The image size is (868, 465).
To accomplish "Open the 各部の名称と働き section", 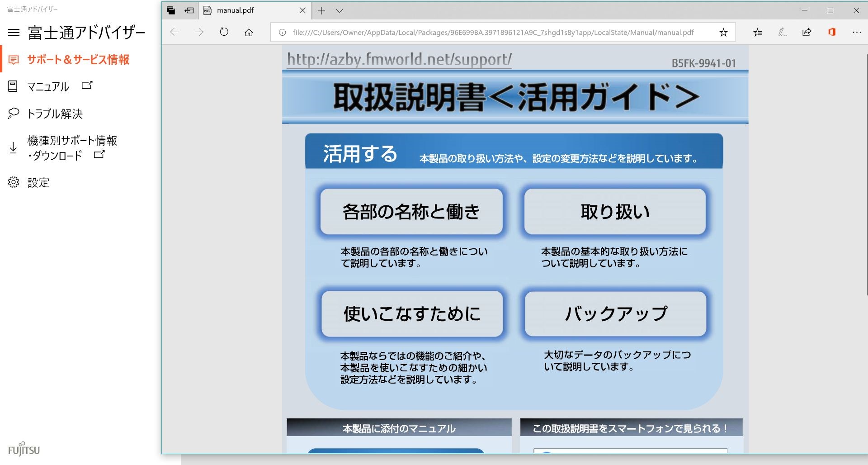I will point(411,211).
